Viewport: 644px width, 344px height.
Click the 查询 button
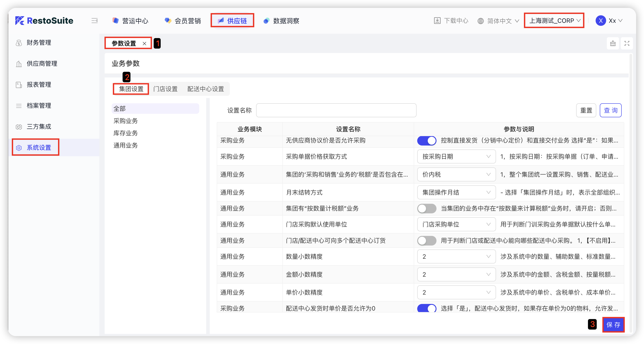610,110
